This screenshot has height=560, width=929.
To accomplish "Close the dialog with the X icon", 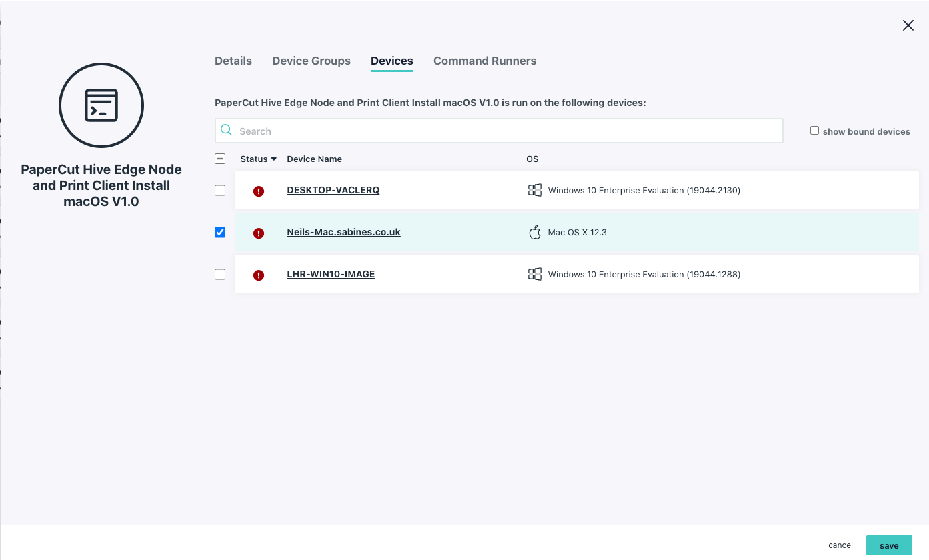I will click(908, 25).
